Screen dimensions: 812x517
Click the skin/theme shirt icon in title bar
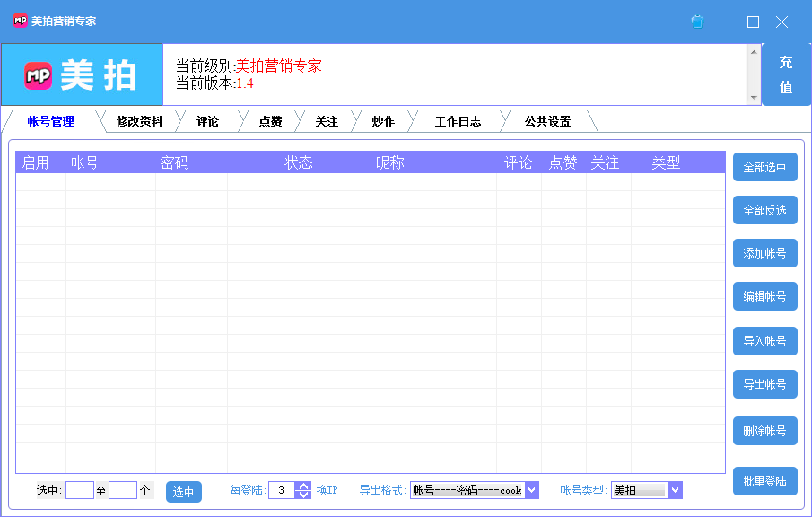pyautogui.click(x=697, y=22)
